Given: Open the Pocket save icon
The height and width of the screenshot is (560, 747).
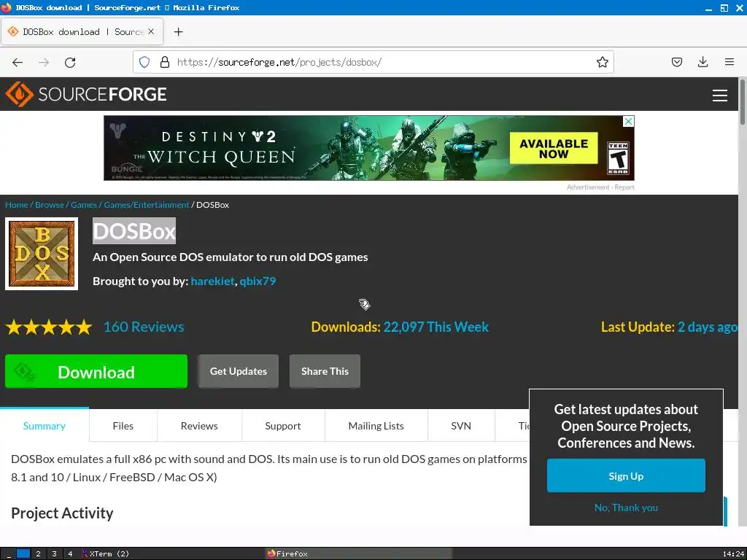Looking at the screenshot, I should 676,62.
